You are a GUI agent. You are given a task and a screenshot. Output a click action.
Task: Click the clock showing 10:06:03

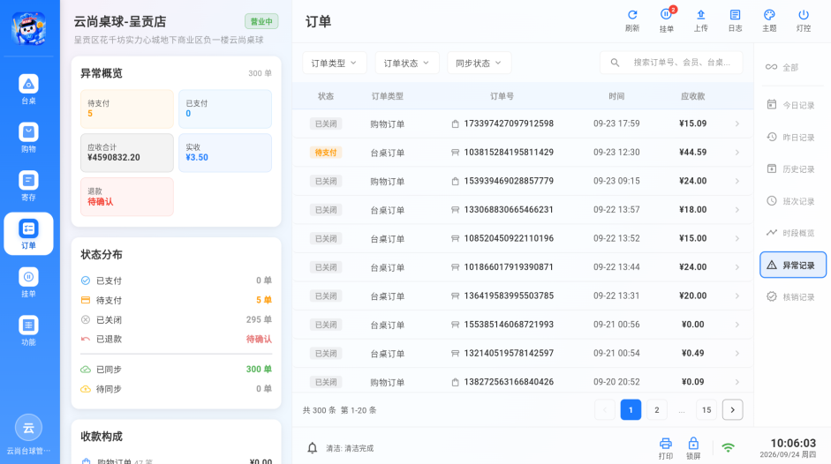coord(793,443)
